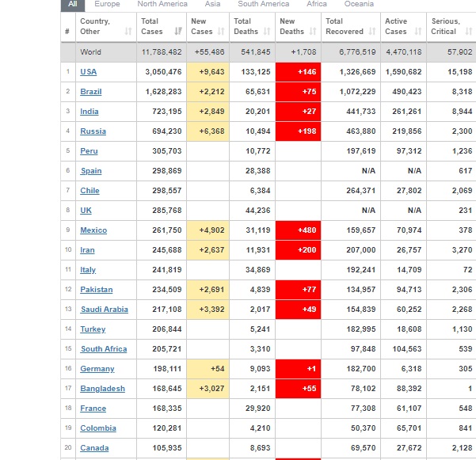This screenshot has width=476, height=460.
Task: Sort by Total Cases column arrows
Action: pyautogui.click(x=178, y=31)
